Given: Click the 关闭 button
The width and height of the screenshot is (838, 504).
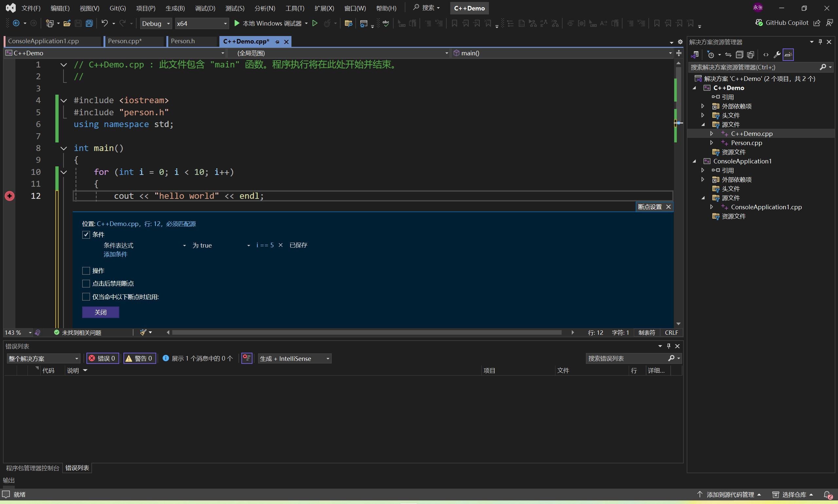Looking at the screenshot, I should pyautogui.click(x=101, y=312).
